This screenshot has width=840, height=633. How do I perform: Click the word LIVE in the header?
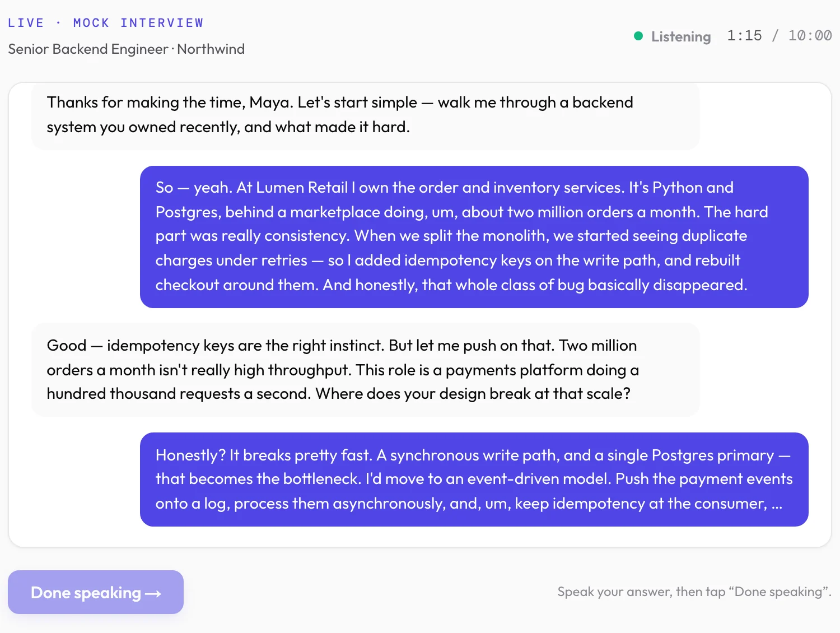tap(26, 23)
